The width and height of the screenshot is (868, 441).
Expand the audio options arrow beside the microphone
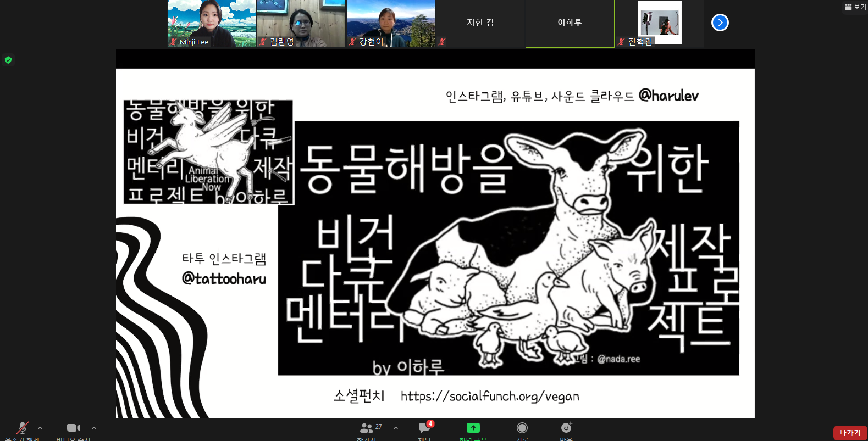click(x=40, y=428)
